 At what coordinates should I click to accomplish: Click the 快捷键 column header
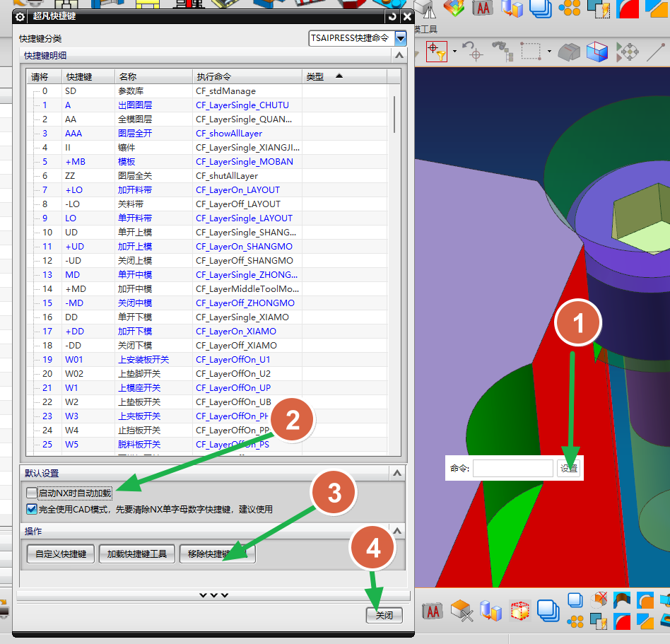[88, 76]
